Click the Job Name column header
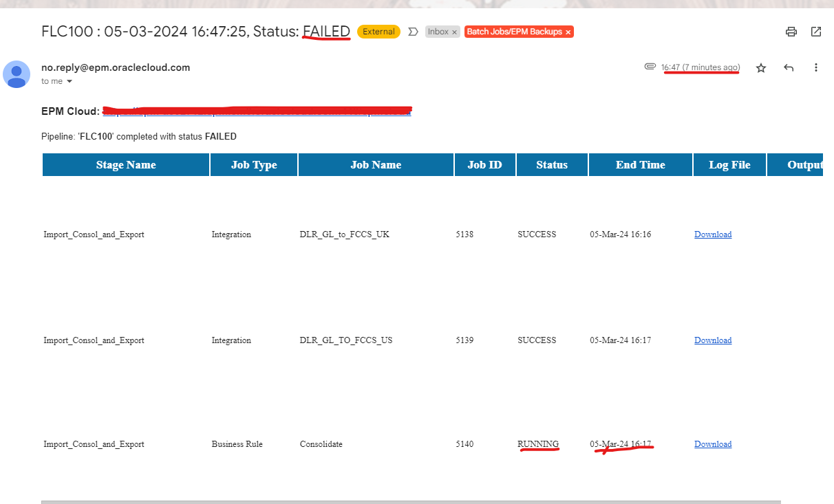Viewport: 834px width, 504px height. [x=376, y=165]
